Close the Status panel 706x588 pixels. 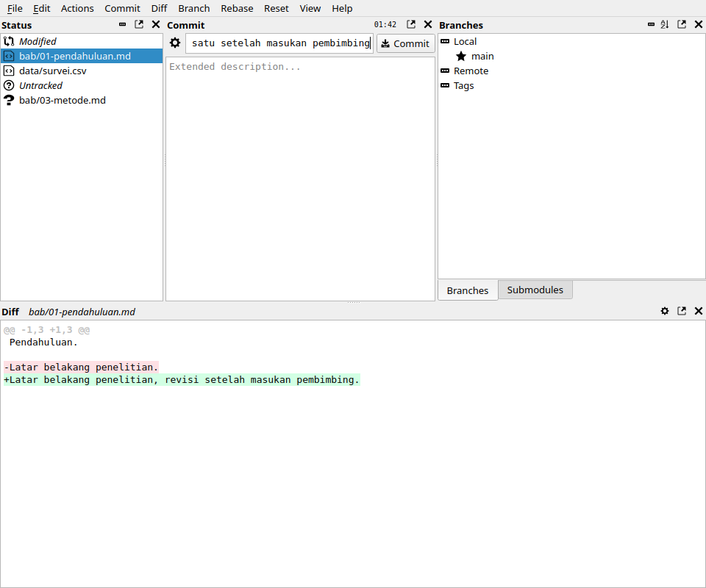coord(156,24)
